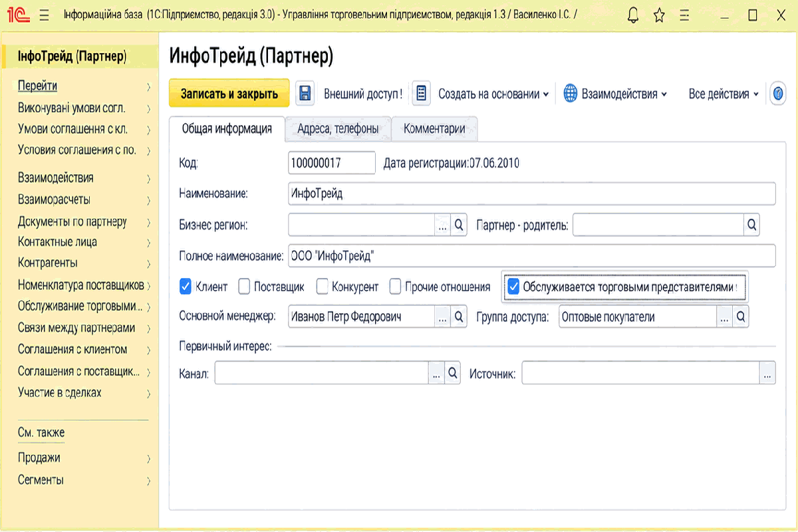Image resolution: width=798 pixels, height=532 pixels.
Task: Open Контрагенты section
Action: [x=84, y=263]
